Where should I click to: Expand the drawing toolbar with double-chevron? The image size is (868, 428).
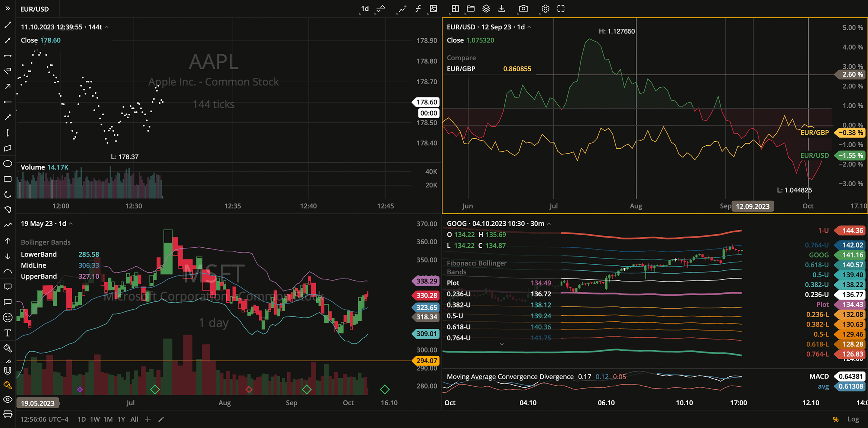7,9
